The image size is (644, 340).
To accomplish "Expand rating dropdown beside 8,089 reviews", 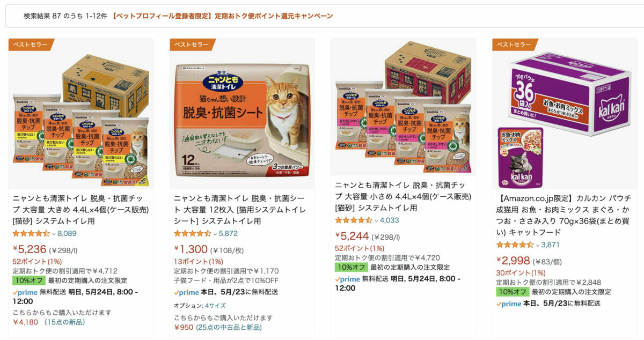I will (x=54, y=234).
